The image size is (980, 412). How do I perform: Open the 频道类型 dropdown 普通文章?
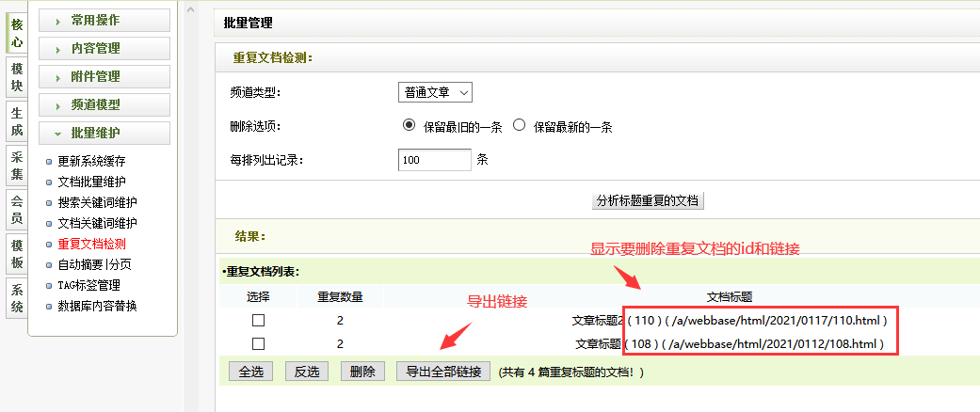click(x=435, y=92)
